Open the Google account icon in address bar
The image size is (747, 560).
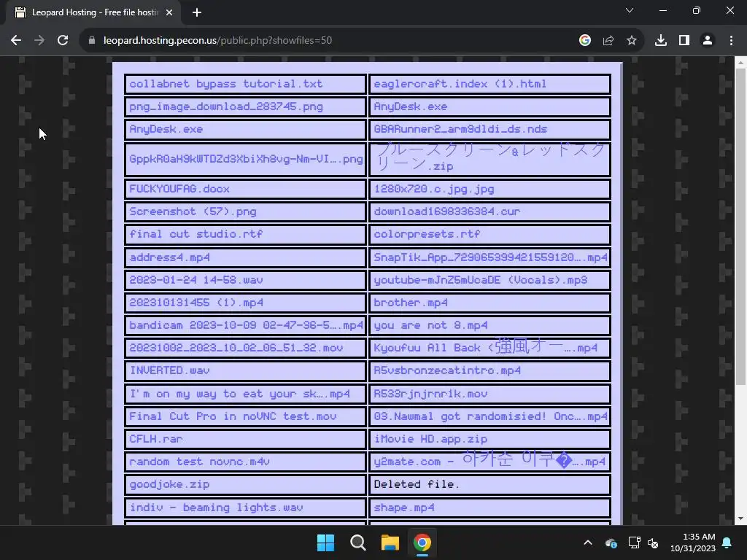point(584,41)
